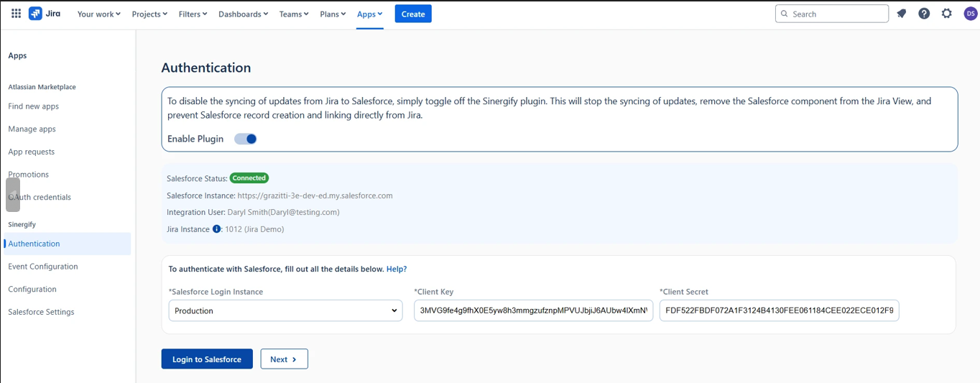The height and width of the screenshot is (383, 980).
Task: Click the Salesforce instance URL text
Action: tap(315, 195)
